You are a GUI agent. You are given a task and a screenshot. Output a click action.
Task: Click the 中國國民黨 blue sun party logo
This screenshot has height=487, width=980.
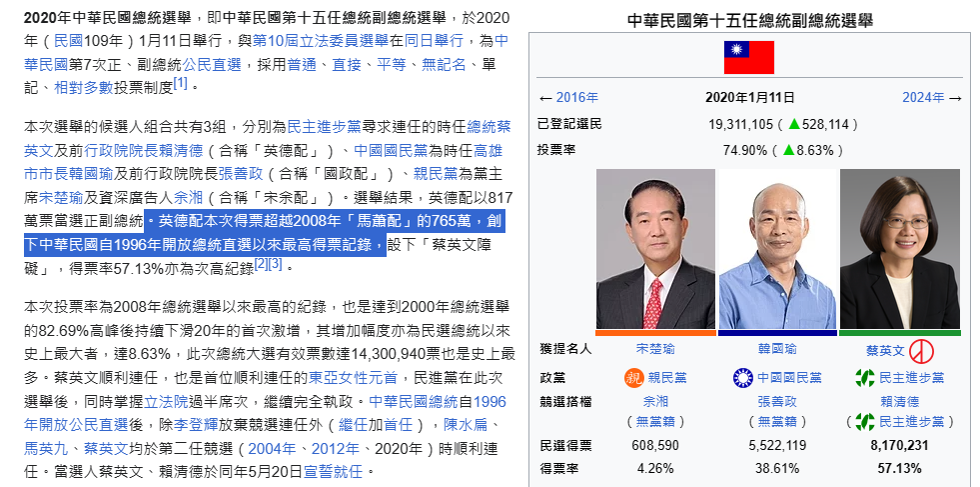click(743, 377)
